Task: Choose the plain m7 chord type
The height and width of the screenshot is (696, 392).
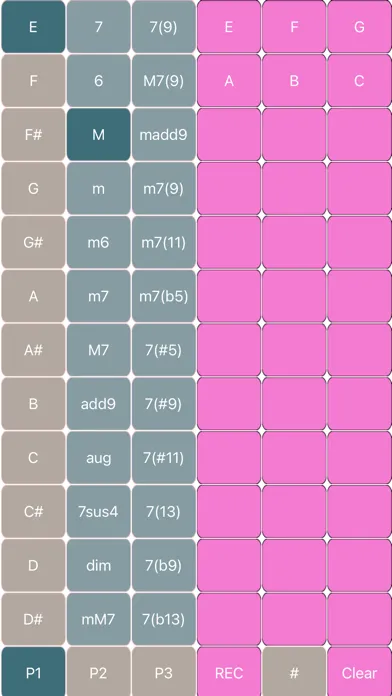Action: click(x=99, y=296)
